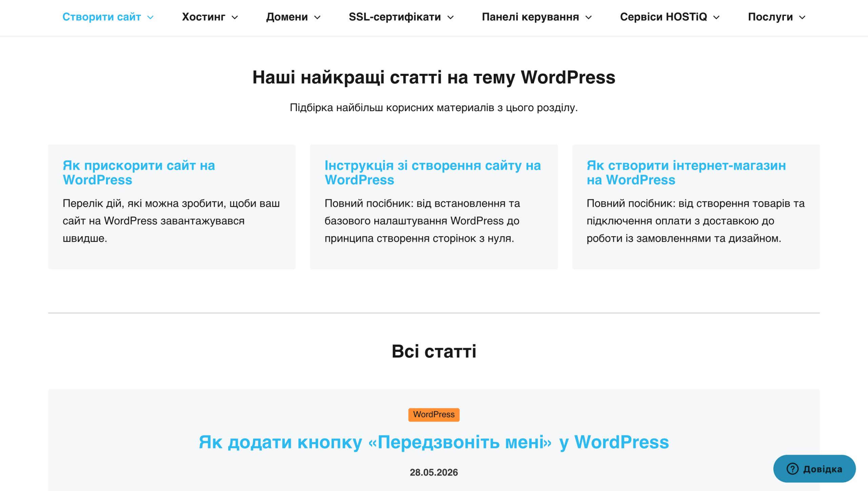Expand the chevron next to Хостинг
Image resolution: width=868 pixels, height=491 pixels.
[235, 17]
